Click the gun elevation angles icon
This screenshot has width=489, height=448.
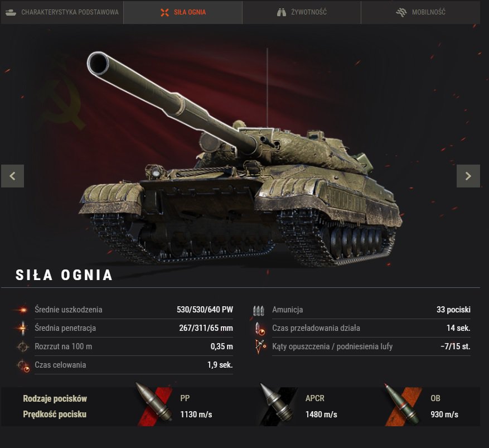coord(260,346)
